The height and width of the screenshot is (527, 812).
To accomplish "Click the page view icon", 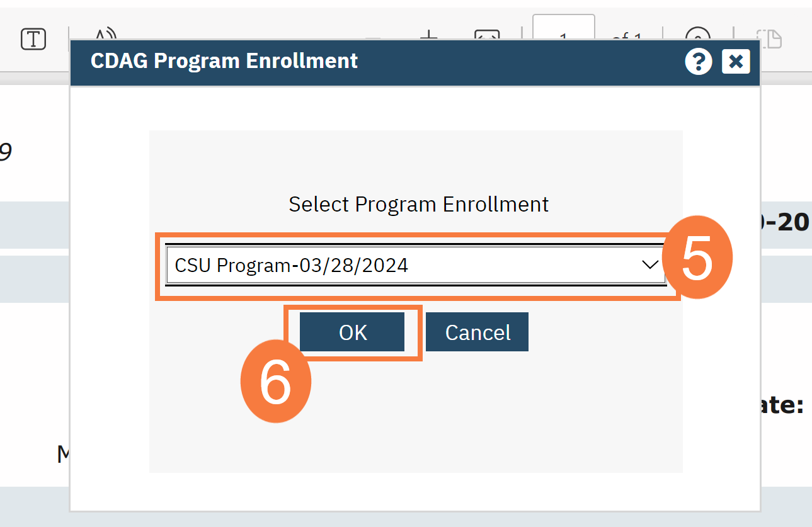I will click(x=769, y=38).
